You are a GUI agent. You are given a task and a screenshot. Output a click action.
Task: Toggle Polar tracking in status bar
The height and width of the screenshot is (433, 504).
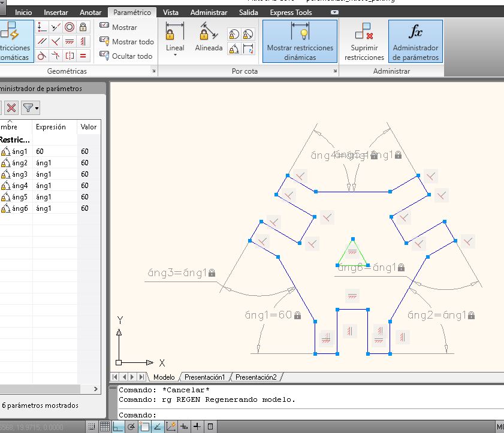[131, 426]
